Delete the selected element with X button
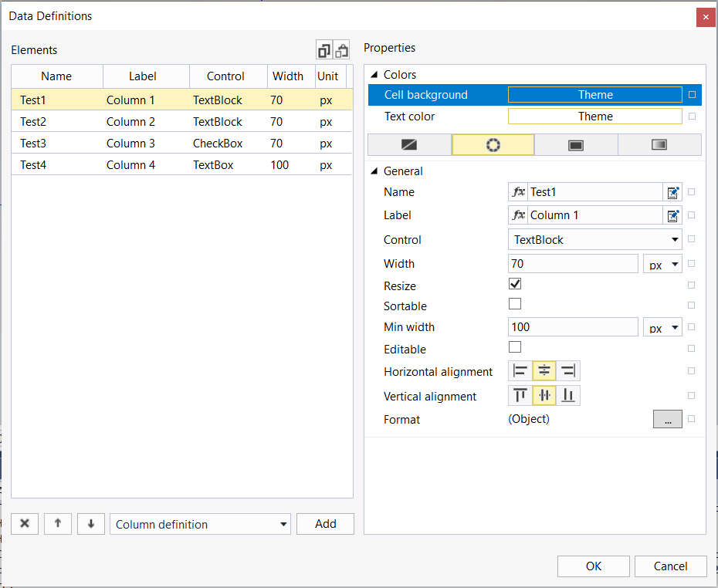The width and height of the screenshot is (718, 588). tap(25, 523)
